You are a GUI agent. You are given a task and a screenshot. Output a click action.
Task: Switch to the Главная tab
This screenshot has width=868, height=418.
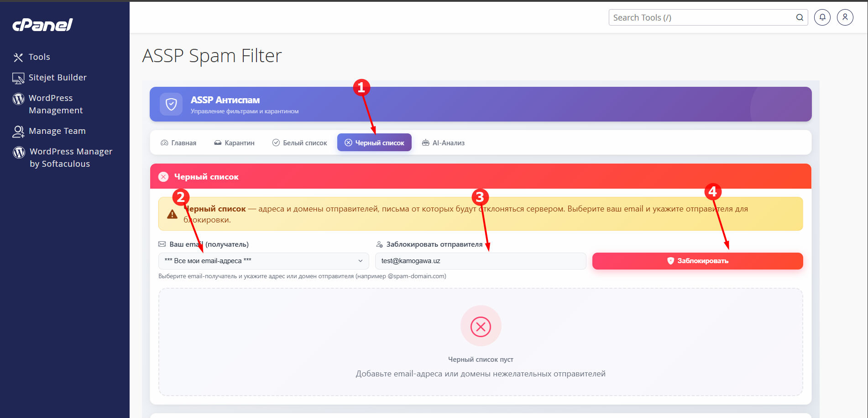pyautogui.click(x=178, y=143)
